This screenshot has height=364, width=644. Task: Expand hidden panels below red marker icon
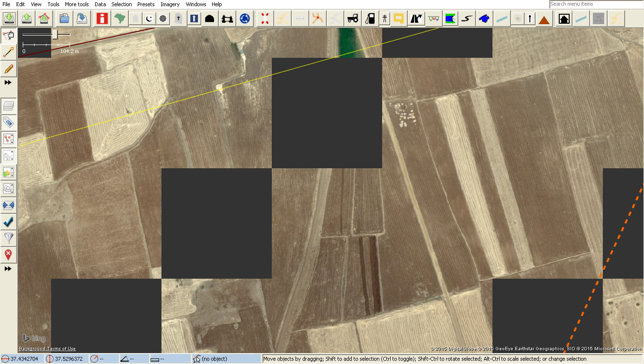[x=8, y=269]
